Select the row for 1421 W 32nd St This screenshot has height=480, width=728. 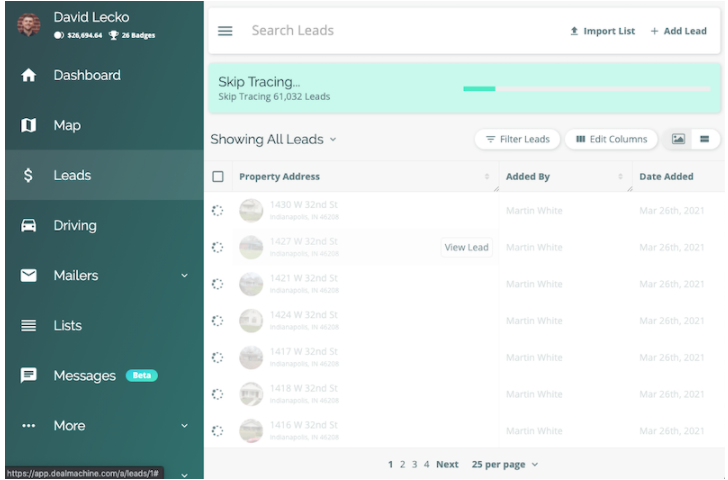click(x=217, y=284)
